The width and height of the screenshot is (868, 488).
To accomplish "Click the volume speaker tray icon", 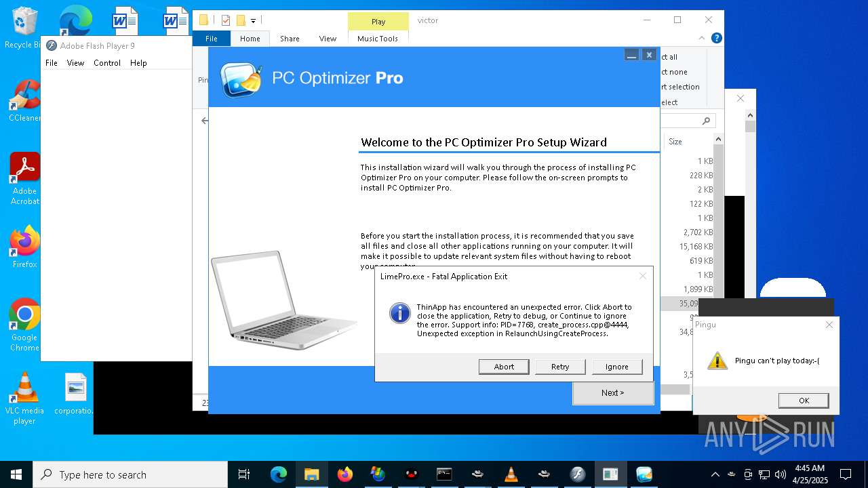I will click(780, 474).
